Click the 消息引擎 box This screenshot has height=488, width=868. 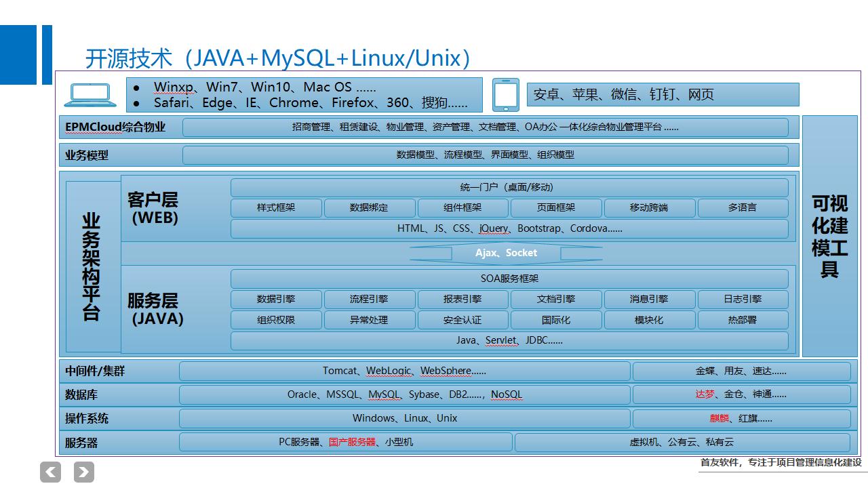(650, 299)
